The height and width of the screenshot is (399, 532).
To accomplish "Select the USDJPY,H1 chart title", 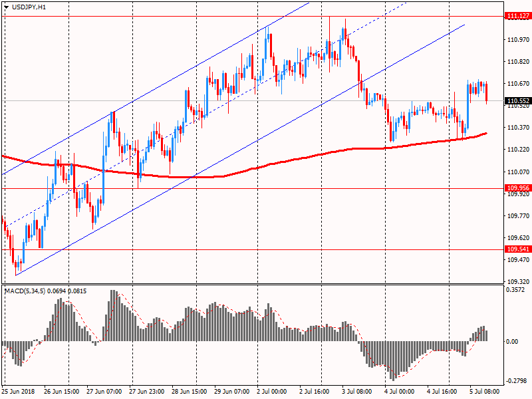I will (x=29, y=7).
